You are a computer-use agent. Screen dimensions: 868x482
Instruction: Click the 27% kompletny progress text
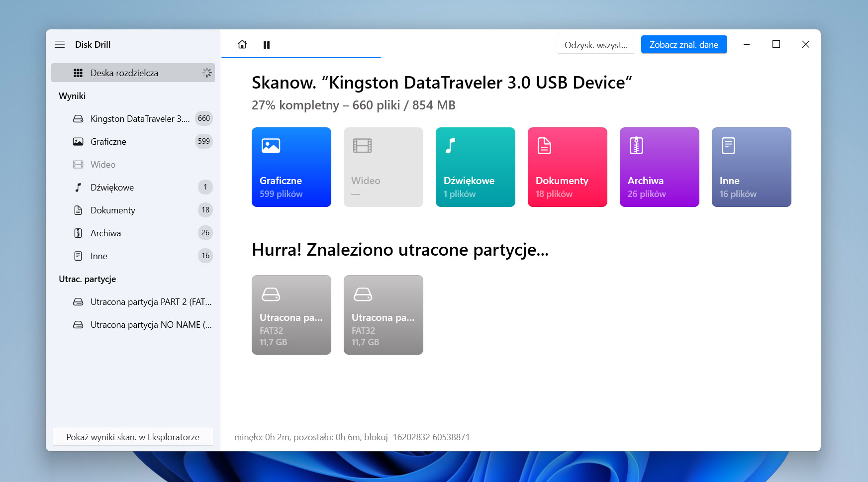point(353,105)
